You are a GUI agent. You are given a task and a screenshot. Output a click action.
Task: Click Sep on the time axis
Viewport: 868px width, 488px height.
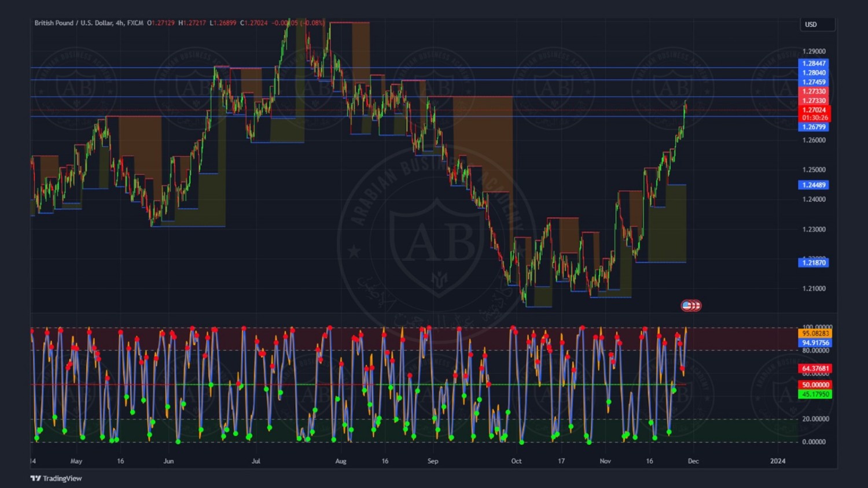433,461
